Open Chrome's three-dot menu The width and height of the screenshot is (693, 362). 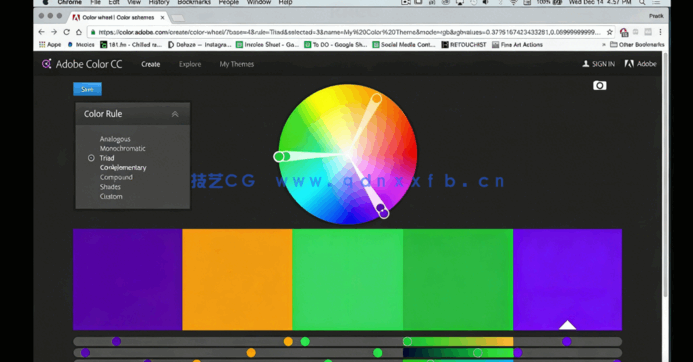tap(660, 32)
